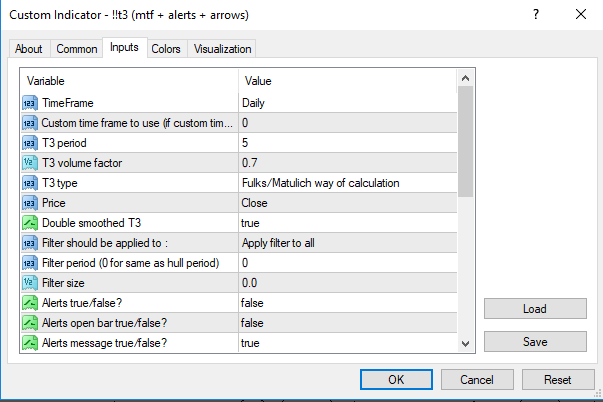
Task: Click the T3 type row icon
Action: tap(29, 183)
